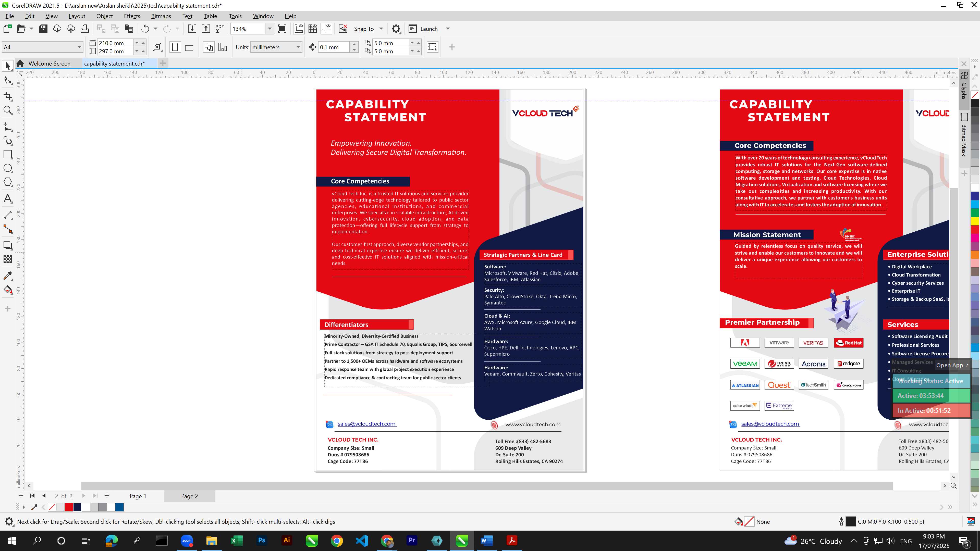
Task: Open the zoom level dropdown
Action: (270, 29)
